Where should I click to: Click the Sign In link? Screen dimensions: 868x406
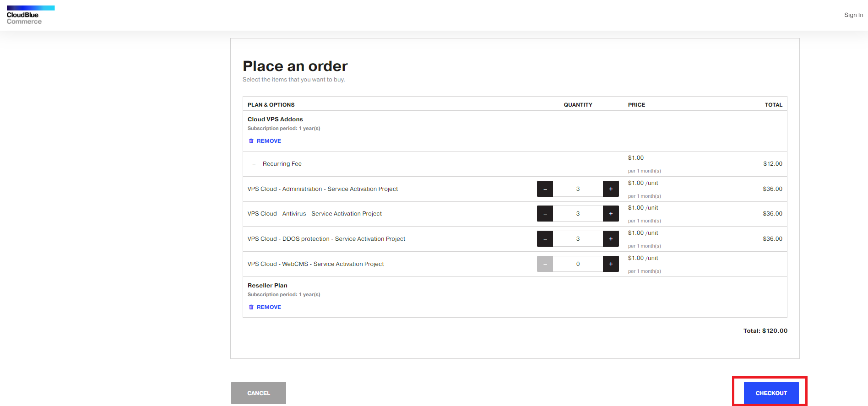point(853,15)
